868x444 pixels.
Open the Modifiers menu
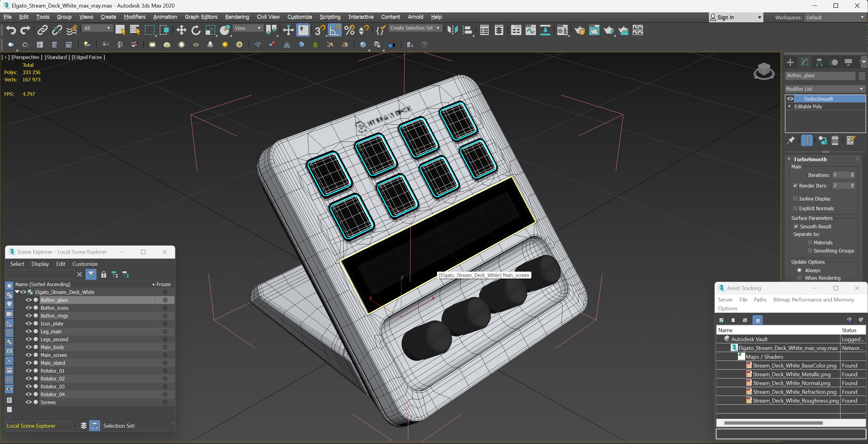(135, 17)
